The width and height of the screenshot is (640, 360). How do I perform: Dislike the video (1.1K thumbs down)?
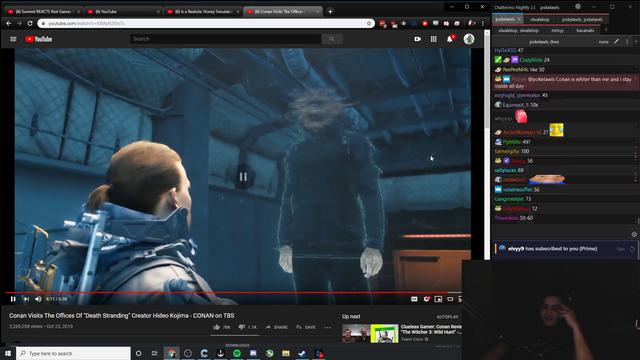248,327
